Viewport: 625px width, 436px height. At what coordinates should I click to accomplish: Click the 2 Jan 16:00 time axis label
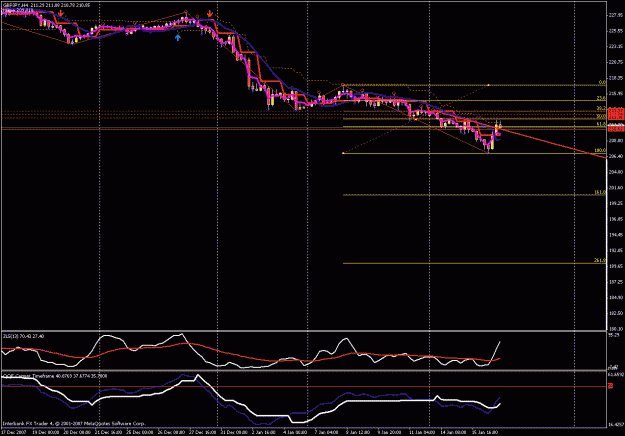pyautogui.click(x=263, y=432)
